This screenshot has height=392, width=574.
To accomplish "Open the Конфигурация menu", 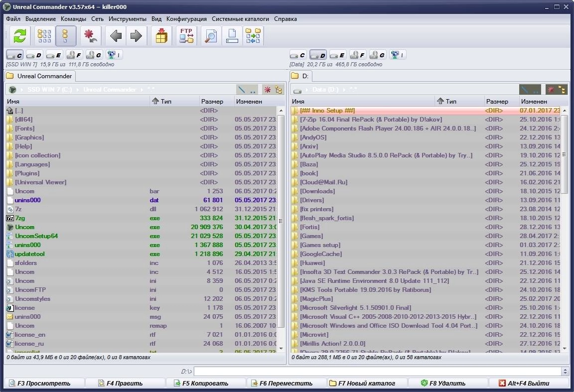I will (186, 18).
